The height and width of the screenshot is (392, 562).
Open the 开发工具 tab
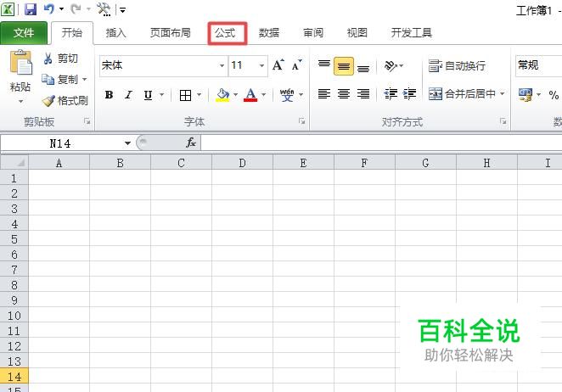[x=412, y=33]
